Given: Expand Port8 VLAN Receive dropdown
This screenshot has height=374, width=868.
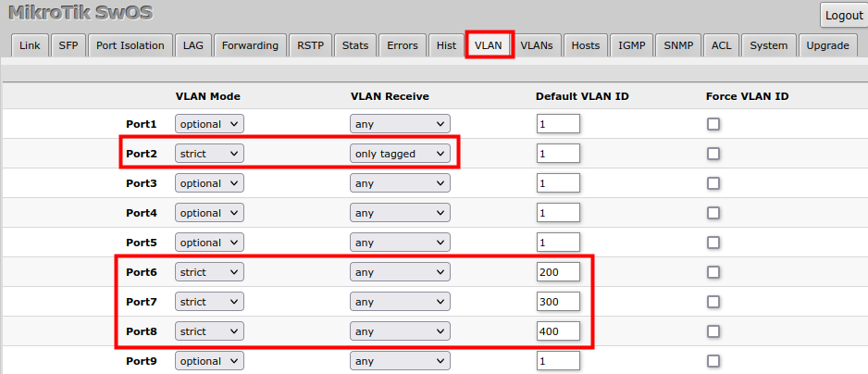Looking at the screenshot, I should tap(401, 331).
